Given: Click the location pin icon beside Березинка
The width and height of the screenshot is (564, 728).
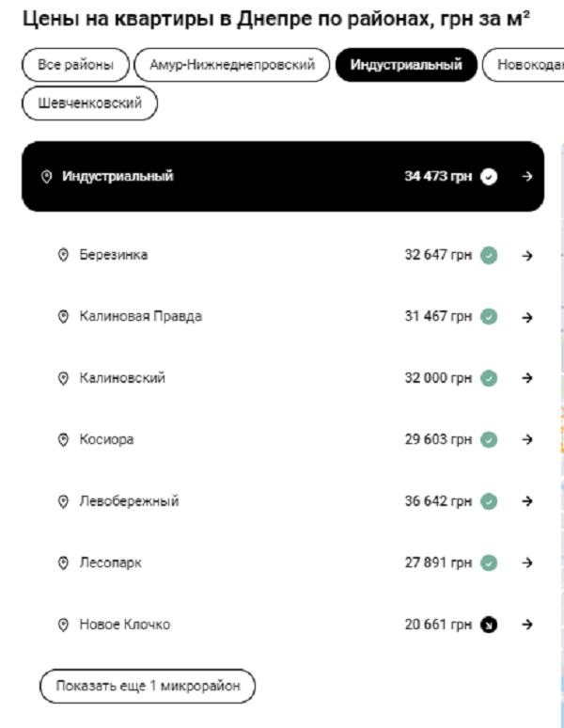Looking at the screenshot, I should [64, 255].
